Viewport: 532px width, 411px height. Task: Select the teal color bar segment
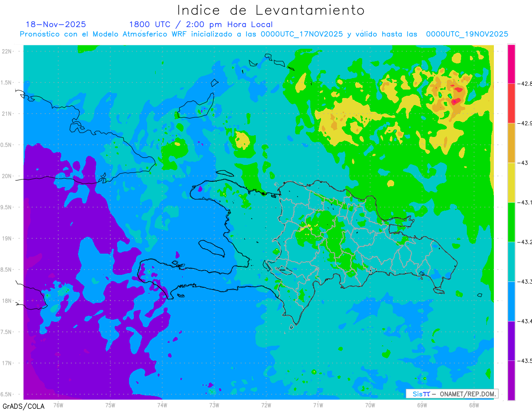pyautogui.click(x=511, y=262)
